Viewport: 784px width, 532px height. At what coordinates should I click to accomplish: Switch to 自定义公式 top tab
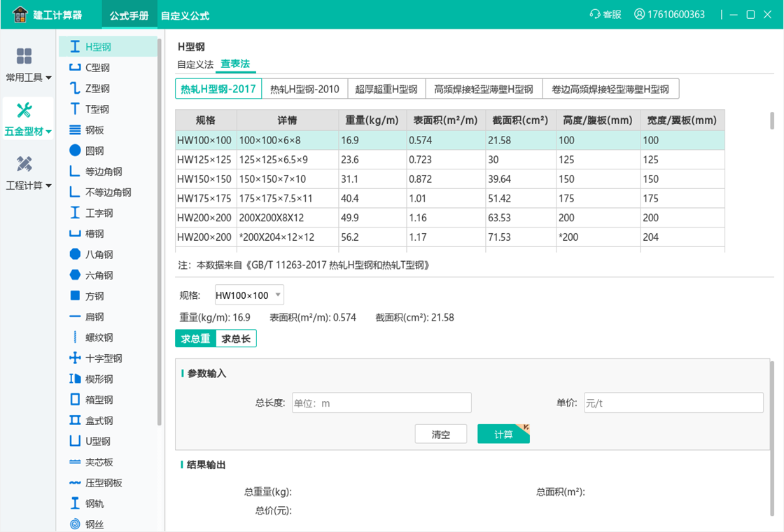point(185,15)
